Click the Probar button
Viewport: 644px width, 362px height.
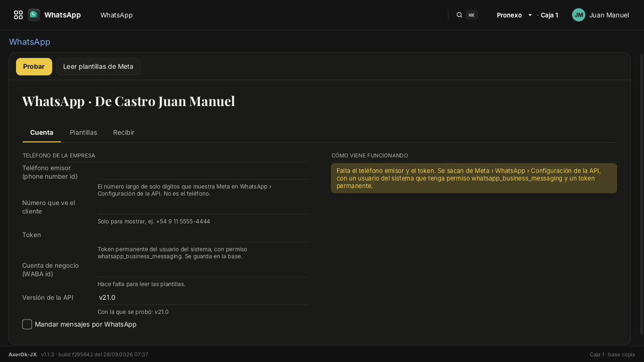34,66
